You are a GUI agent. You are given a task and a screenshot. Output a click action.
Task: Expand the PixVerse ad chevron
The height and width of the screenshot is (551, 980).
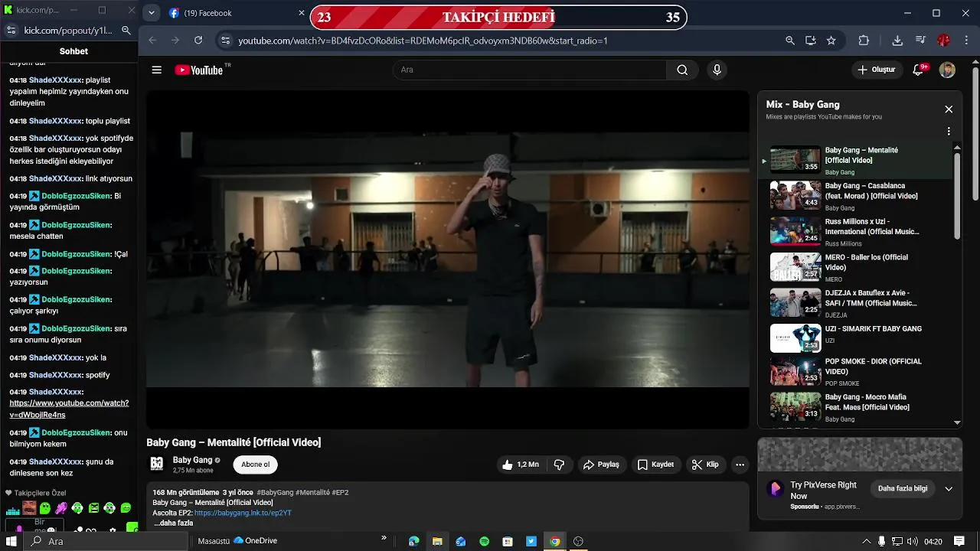(x=949, y=489)
